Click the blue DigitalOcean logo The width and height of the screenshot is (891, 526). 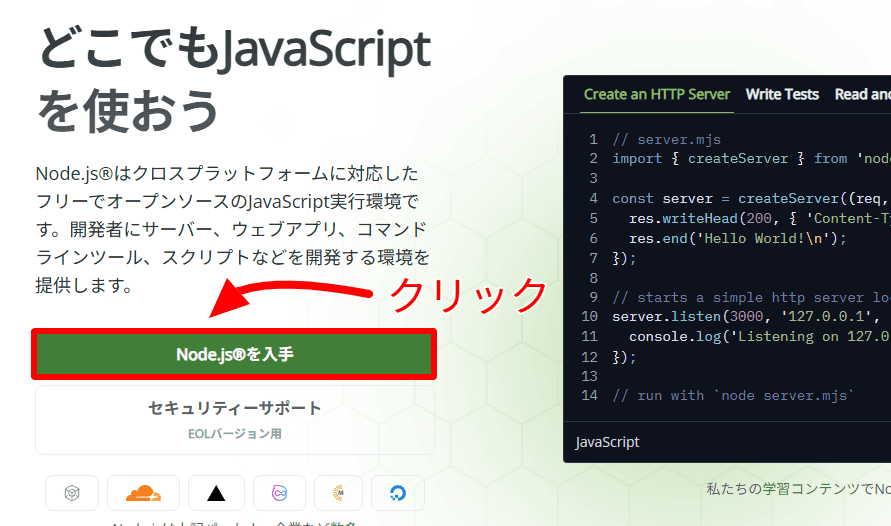click(397, 493)
